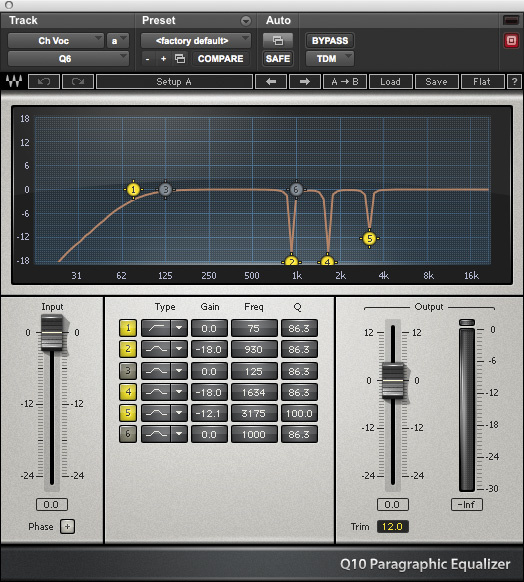Click the Undo arrow button

tap(44, 82)
